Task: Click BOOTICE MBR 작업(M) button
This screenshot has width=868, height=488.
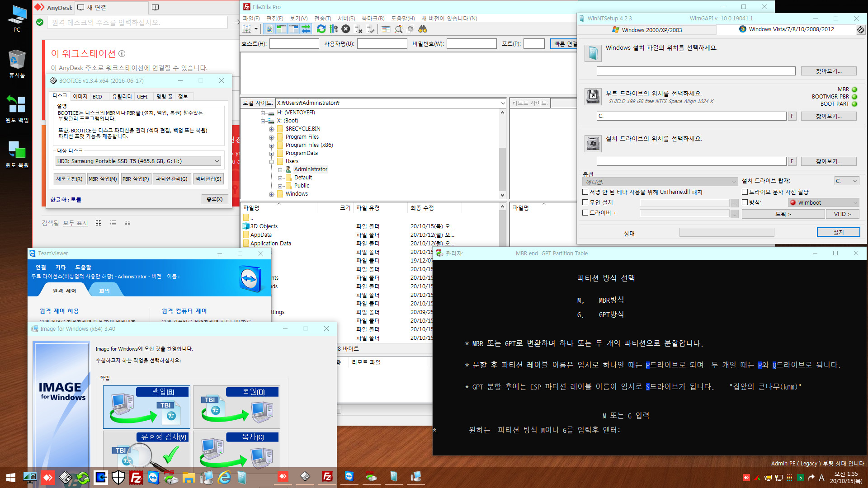Action: click(103, 179)
